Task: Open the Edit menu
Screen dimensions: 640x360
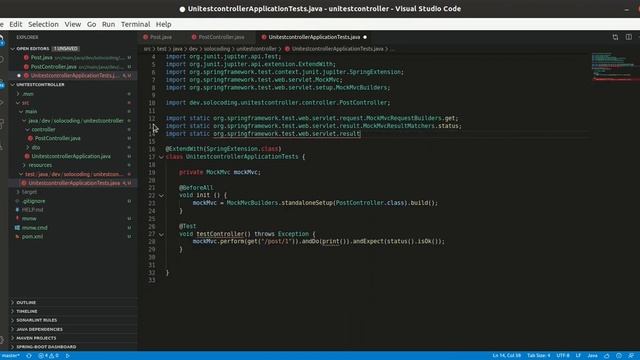Action: point(16,24)
